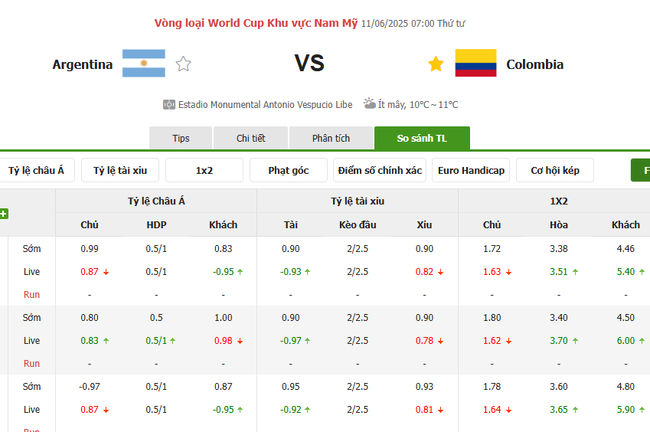Click the Argentina flag icon
The height and width of the screenshot is (432, 650).
[x=143, y=64]
